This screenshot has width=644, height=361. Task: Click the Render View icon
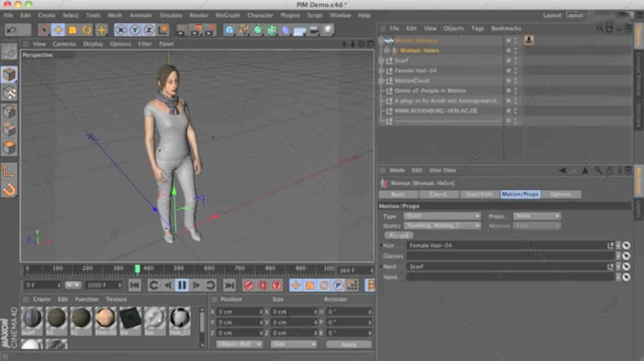click(x=180, y=30)
